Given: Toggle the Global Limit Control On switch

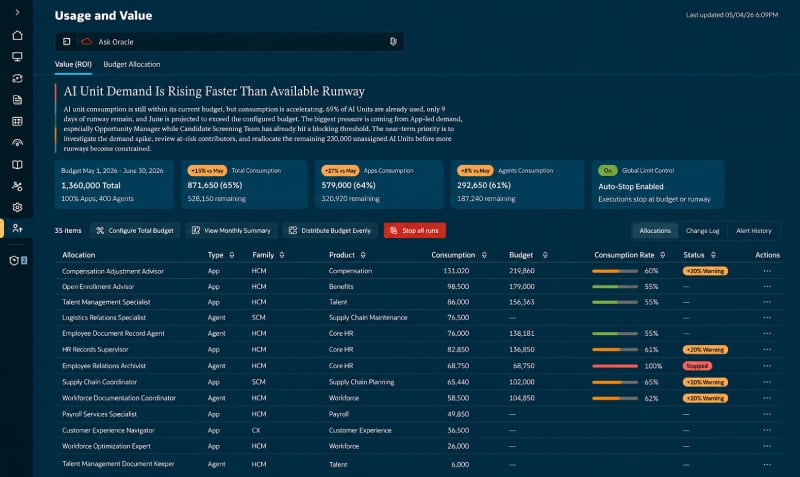Looking at the screenshot, I should (x=607, y=170).
